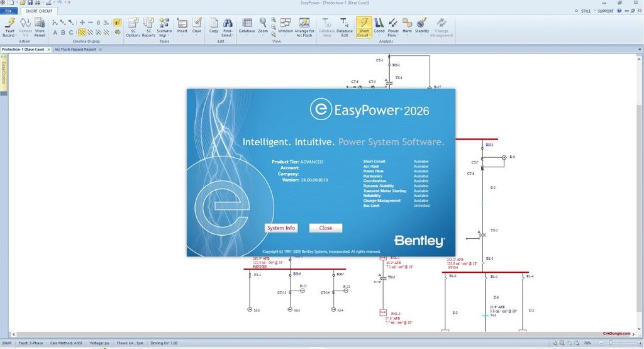Close the Arc Flash Hazard Report tab

pos(101,49)
